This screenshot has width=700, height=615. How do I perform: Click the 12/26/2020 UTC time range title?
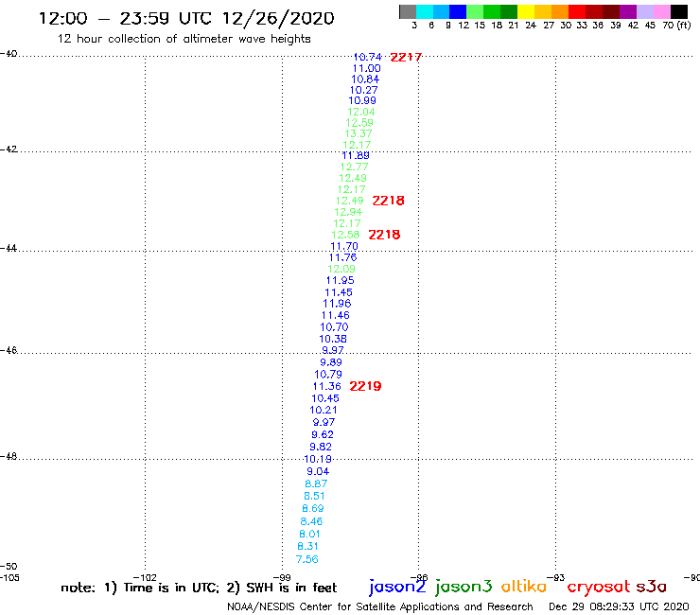[x=186, y=18]
